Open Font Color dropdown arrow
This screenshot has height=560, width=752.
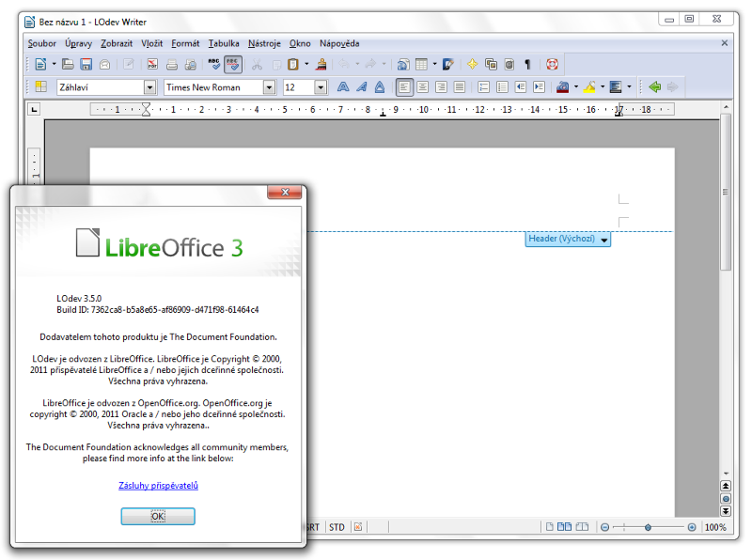pyautogui.click(x=576, y=86)
